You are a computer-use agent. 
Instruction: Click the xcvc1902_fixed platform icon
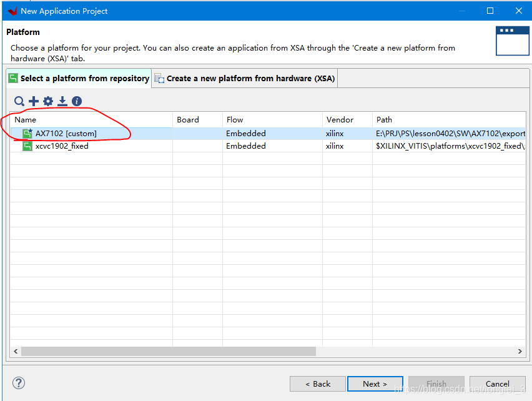[27, 146]
